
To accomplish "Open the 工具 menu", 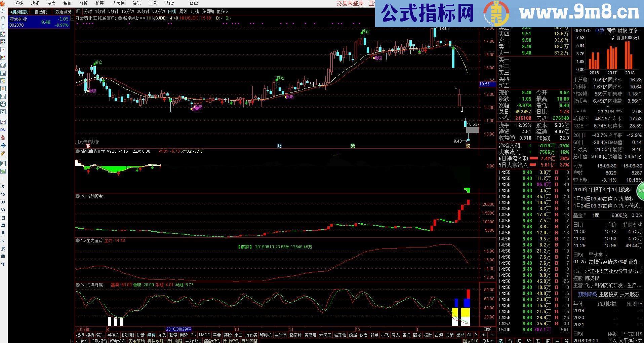I will click(x=153, y=3).
